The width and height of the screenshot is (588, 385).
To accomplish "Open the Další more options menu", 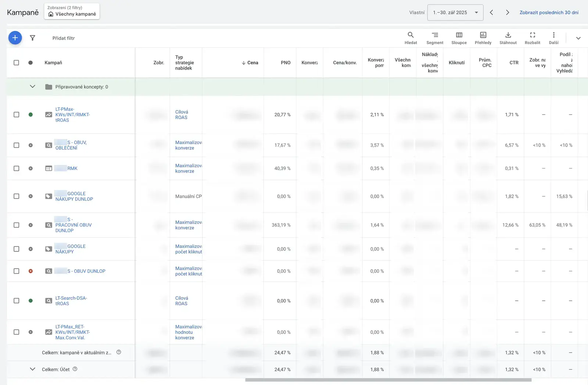I will point(554,38).
